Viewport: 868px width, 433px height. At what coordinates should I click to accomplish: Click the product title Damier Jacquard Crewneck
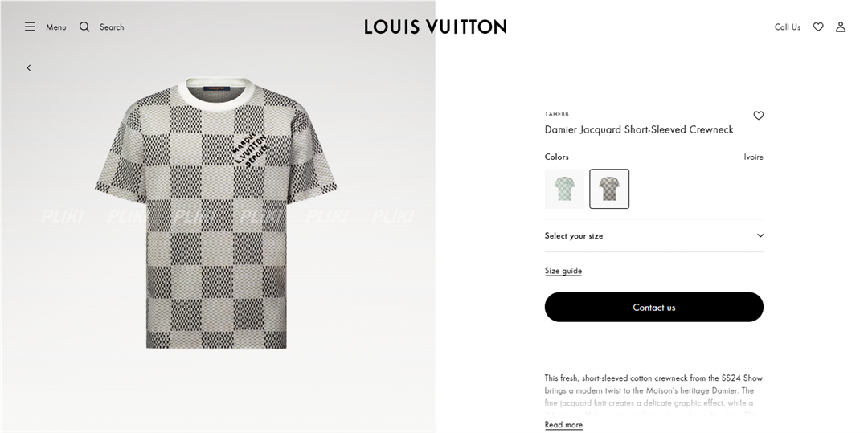tap(639, 129)
